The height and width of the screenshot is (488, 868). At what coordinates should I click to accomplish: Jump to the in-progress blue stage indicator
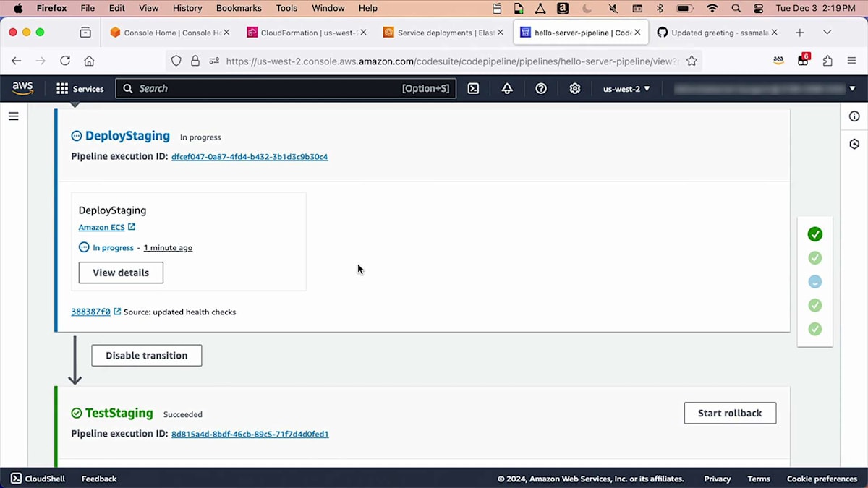click(x=815, y=281)
